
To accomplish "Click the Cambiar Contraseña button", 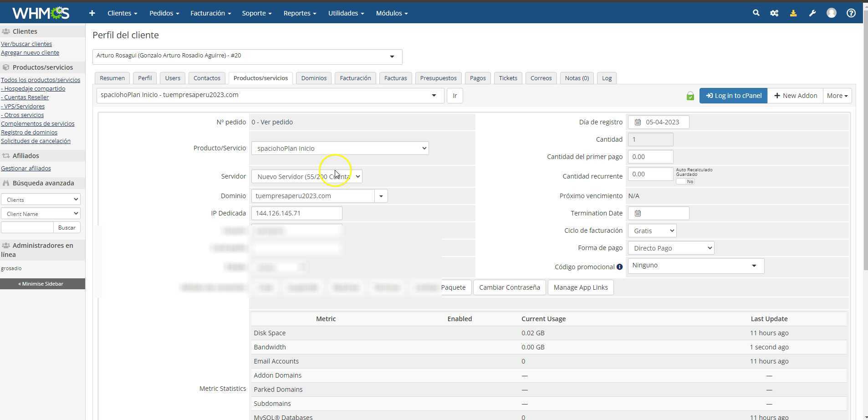I will pyautogui.click(x=509, y=287).
